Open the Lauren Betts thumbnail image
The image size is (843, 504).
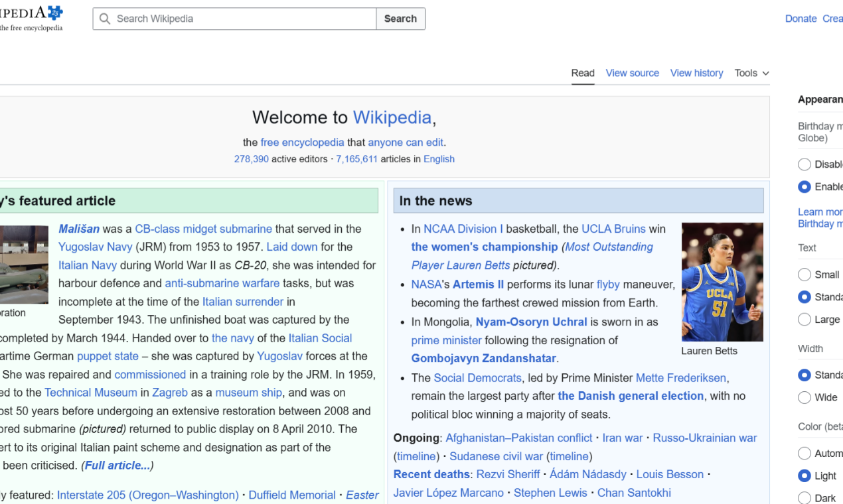click(x=722, y=282)
